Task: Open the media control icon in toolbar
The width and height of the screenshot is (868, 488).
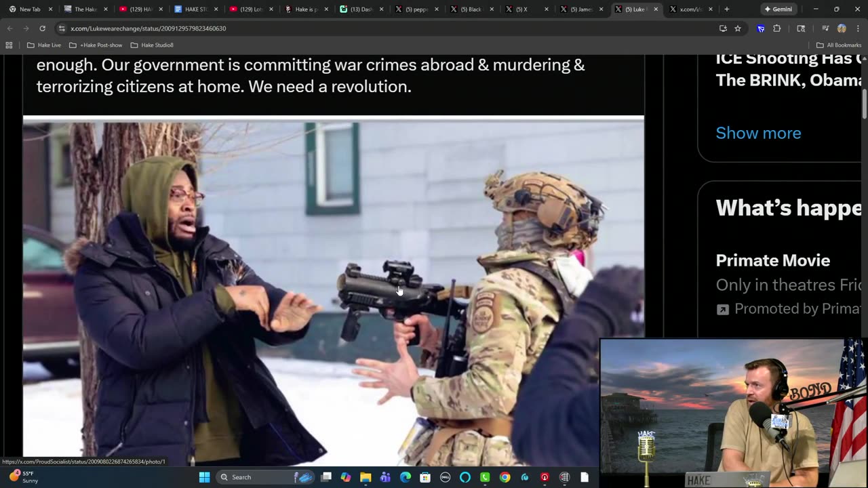Action: point(825,28)
